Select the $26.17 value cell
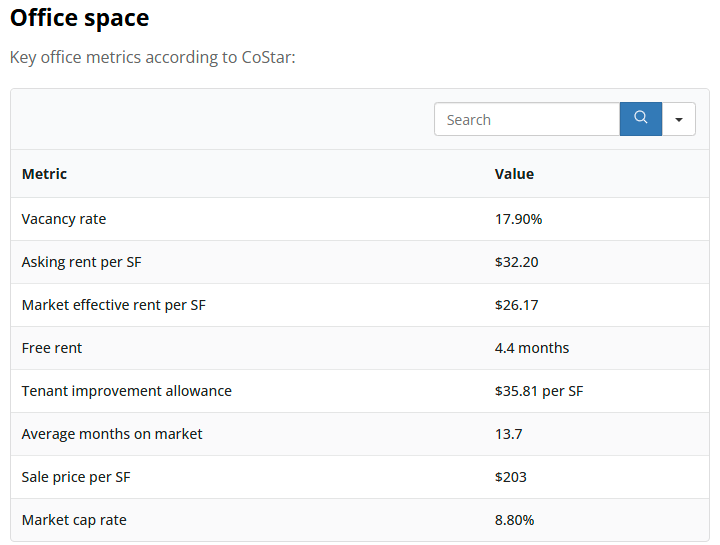Image resolution: width=720 pixels, height=545 pixels. tap(517, 305)
